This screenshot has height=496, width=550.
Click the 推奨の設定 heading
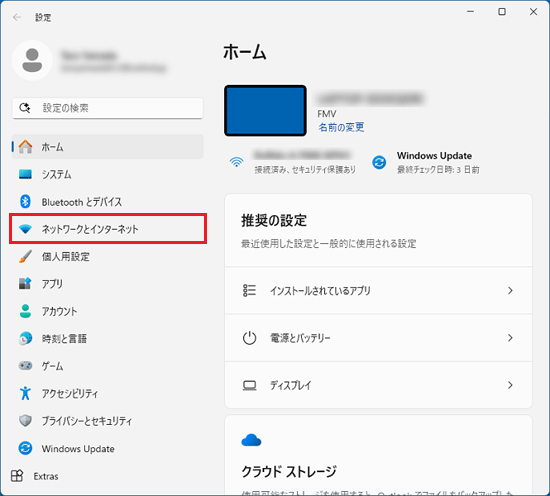tap(274, 220)
